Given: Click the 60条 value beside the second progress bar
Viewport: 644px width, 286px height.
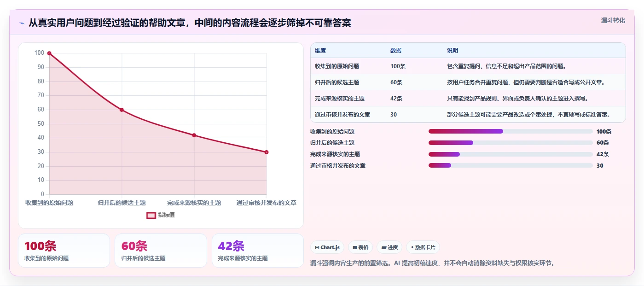Looking at the screenshot, I should tap(603, 143).
